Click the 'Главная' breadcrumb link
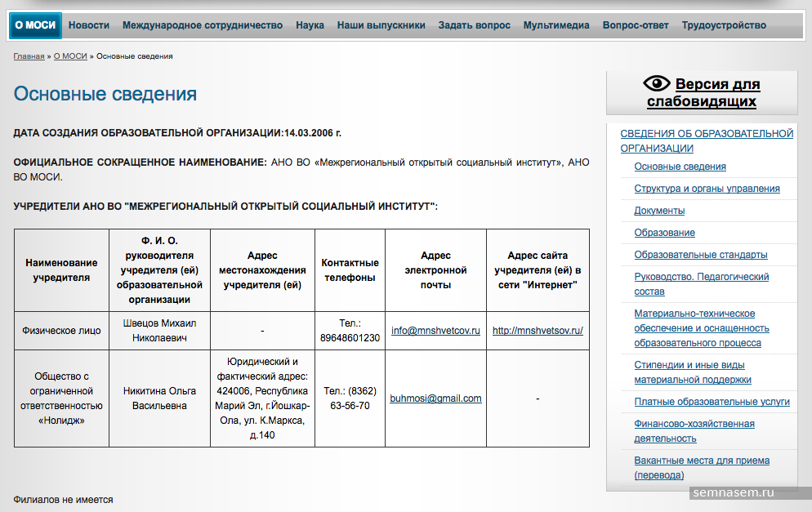Viewport: 812px width, 512px height. click(29, 56)
